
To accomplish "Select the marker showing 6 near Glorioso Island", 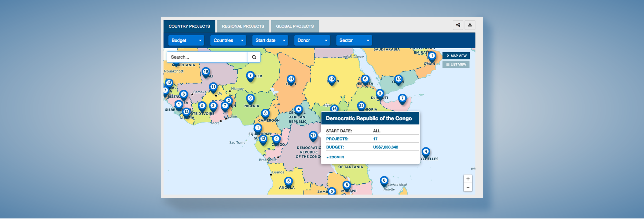I will click(x=384, y=182).
